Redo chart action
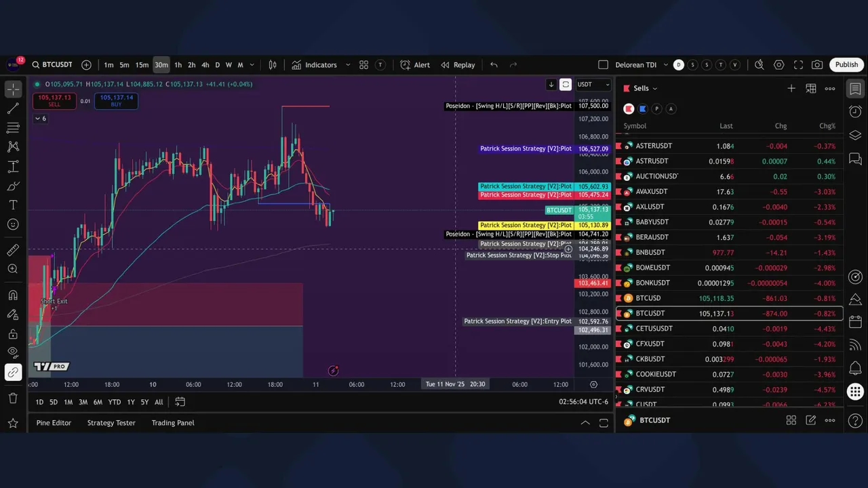The width and height of the screenshot is (868, 488). (513, 65)
